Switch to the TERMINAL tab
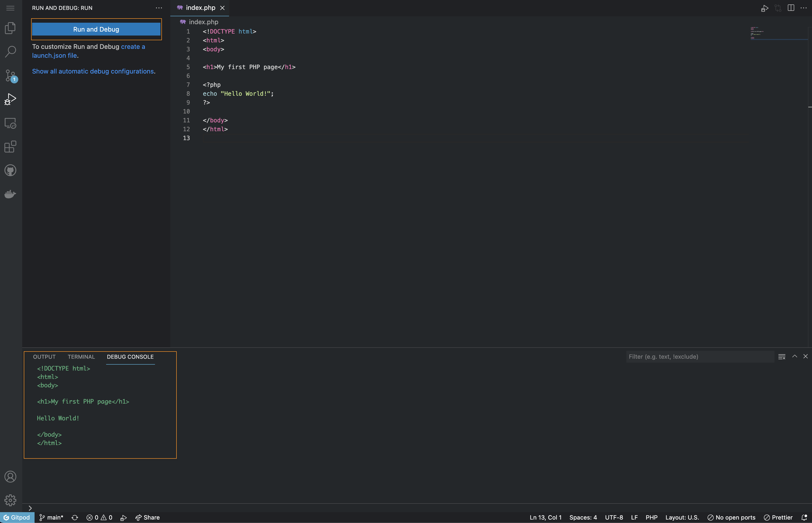 click(81, 356)
